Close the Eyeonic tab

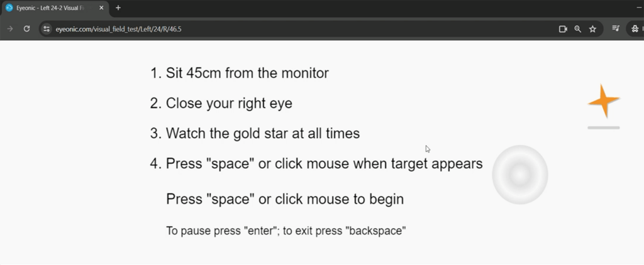(101, 8)
